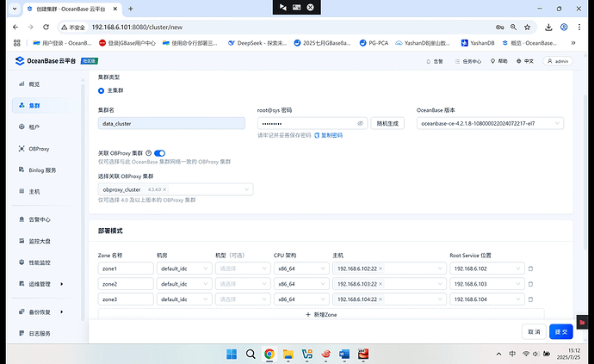The image size is (594, 364).
Task: Delete the zone3 row
Action: 531,299
